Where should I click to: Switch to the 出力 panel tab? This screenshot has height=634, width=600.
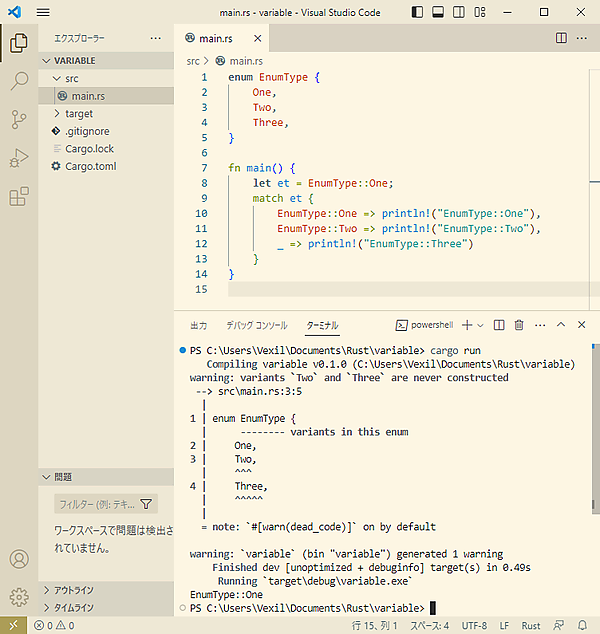point(198,325)
